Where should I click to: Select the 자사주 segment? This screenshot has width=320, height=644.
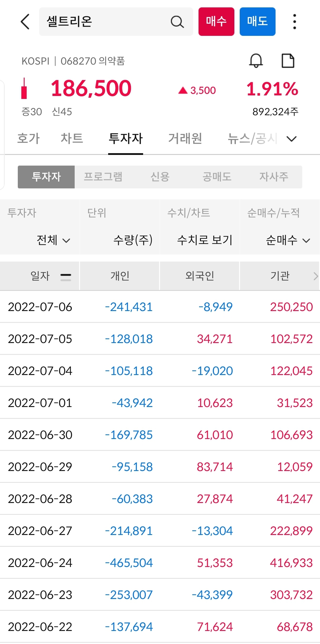pos(274,177)
